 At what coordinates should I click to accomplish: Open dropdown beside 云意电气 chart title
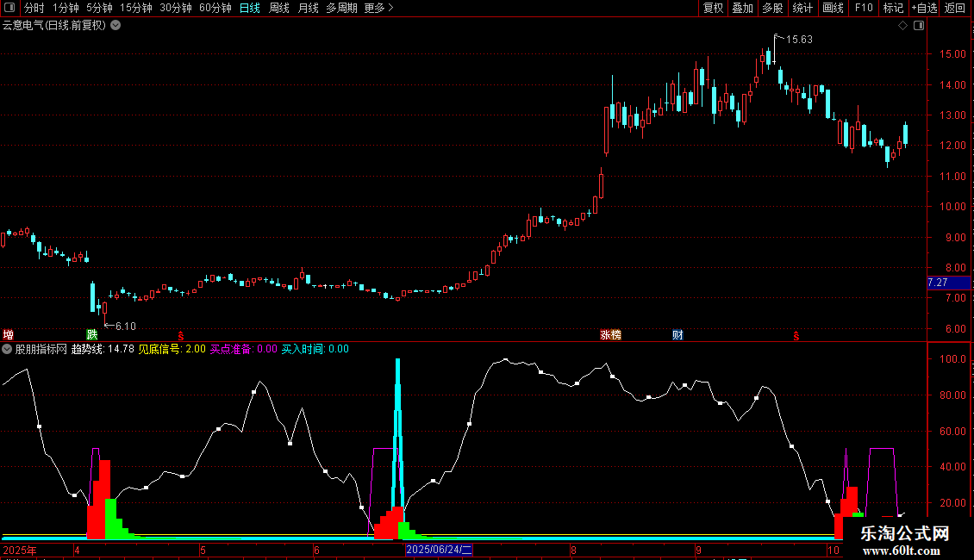(116, 26)
